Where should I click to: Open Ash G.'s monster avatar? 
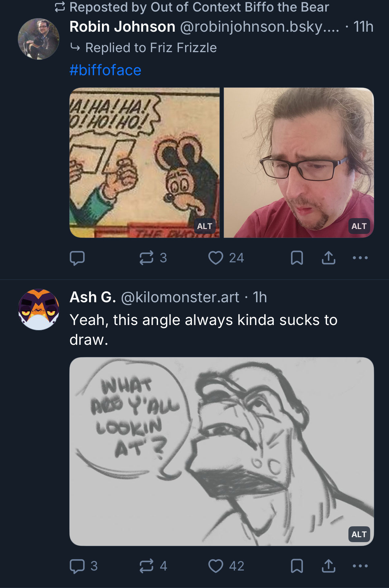tap(39, 310)
